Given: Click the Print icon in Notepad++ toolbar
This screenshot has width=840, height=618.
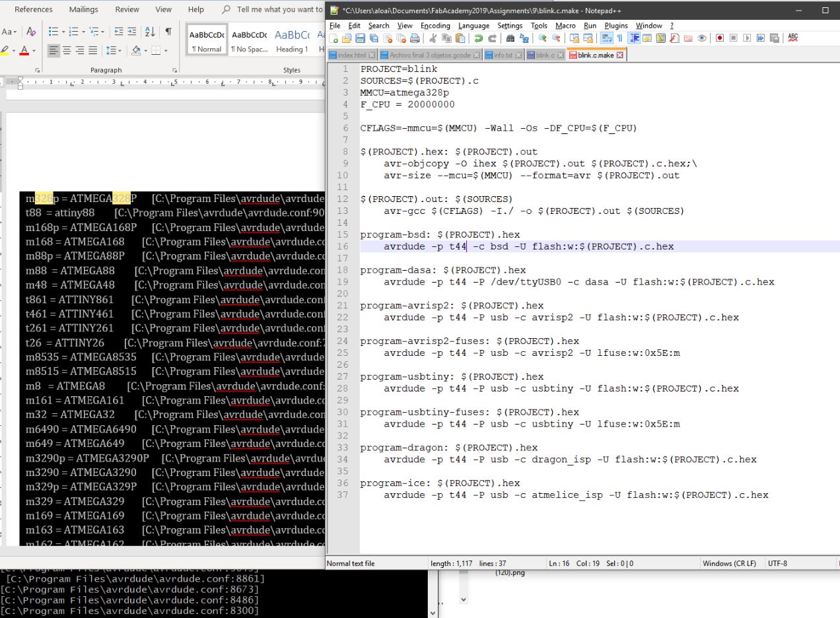Looking at the screenshot, I should pyautogui.click(x=415, y=38).
